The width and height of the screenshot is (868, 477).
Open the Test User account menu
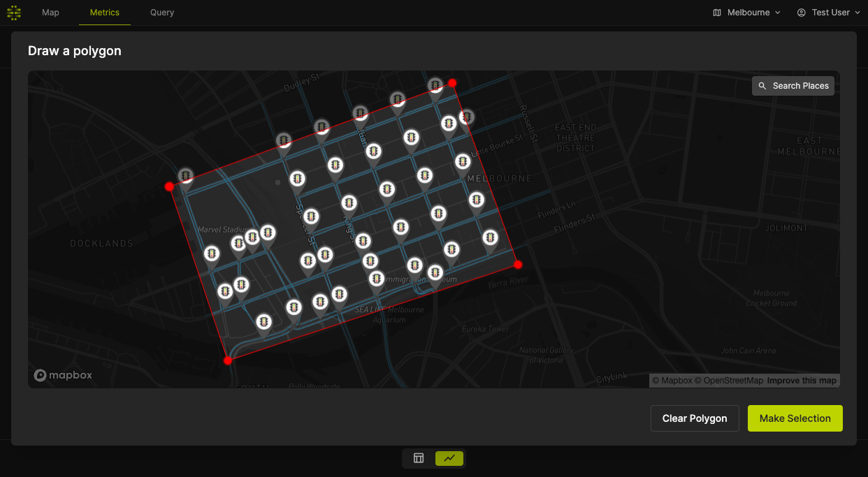pos(830,13)
